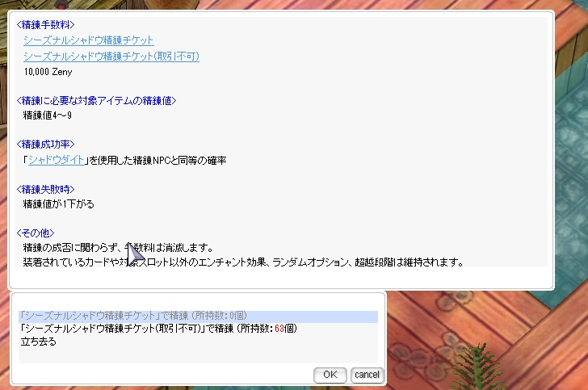Click the line mentioning ランダムオプション、超越段階
Image resolution: width=588 pixels, height=390 pixels.
(243, 262)
